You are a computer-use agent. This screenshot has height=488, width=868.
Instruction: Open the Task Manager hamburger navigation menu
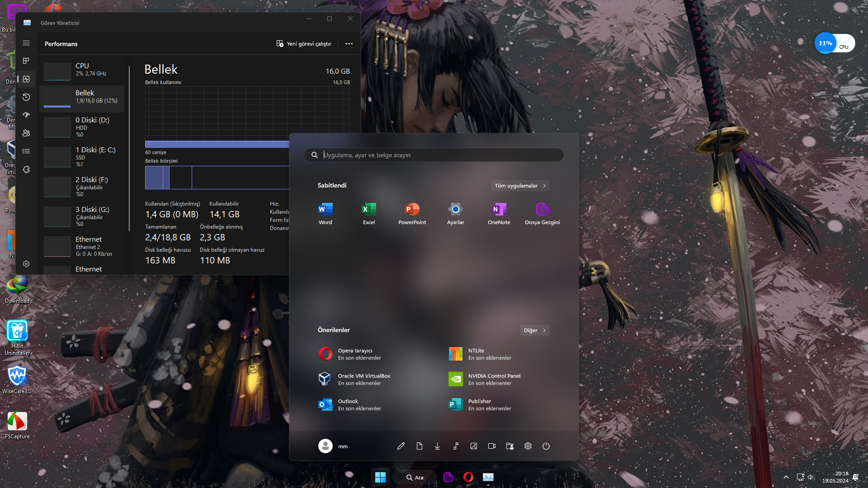[x=26, y=43]
